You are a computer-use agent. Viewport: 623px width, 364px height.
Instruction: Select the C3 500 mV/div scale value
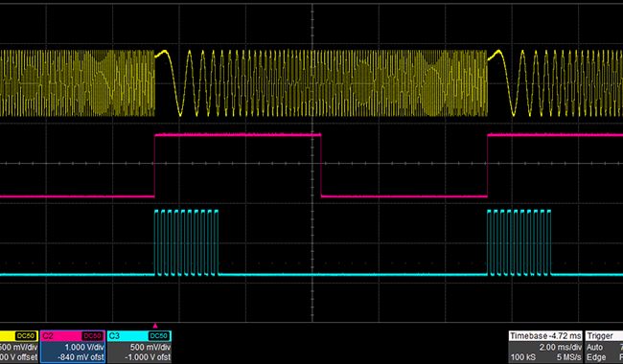[150, 347]
